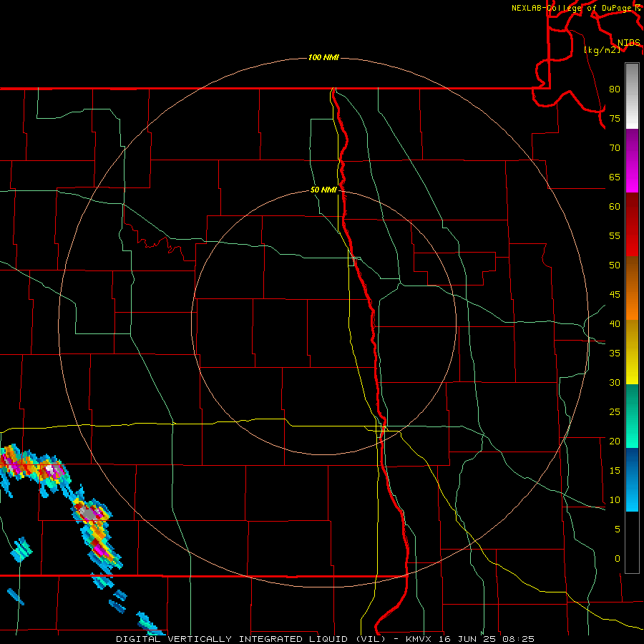Click the grey-white top segment of color bar
This screenshot has height=644, width=644.
coord(632,96)
